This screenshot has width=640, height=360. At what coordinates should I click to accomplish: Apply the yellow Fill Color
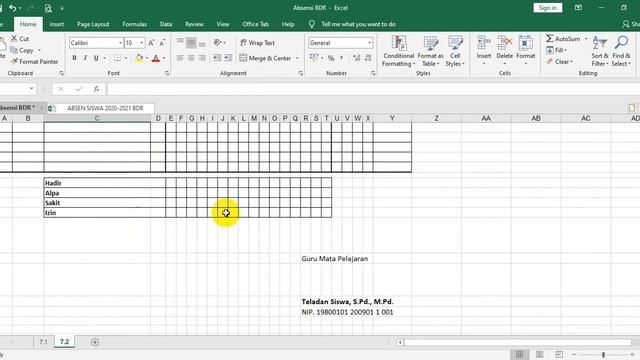pyautogui.click(x=139, y=58)
